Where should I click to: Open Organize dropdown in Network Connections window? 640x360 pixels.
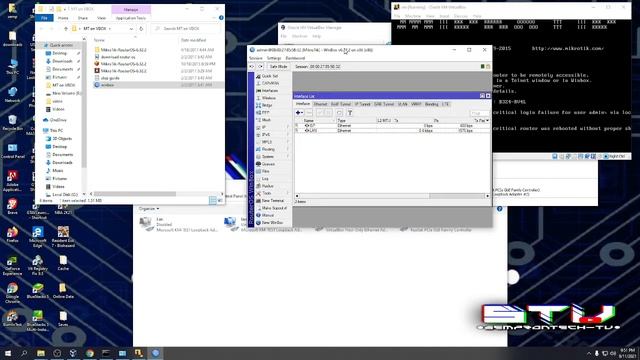pos(149,209)
